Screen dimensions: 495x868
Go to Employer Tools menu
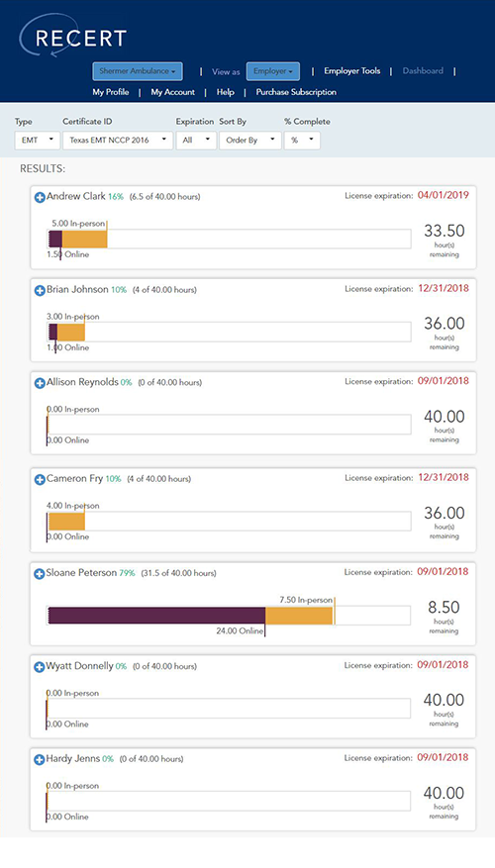352,71
